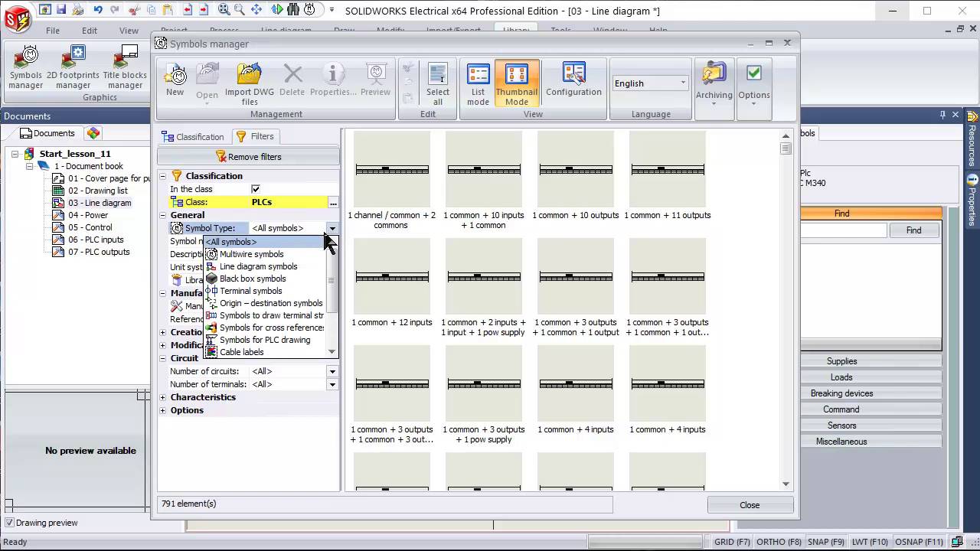Toggle OSNAP (F11) in status bar
This screenshot has height=551, width=980.
(x=918, y=542)
